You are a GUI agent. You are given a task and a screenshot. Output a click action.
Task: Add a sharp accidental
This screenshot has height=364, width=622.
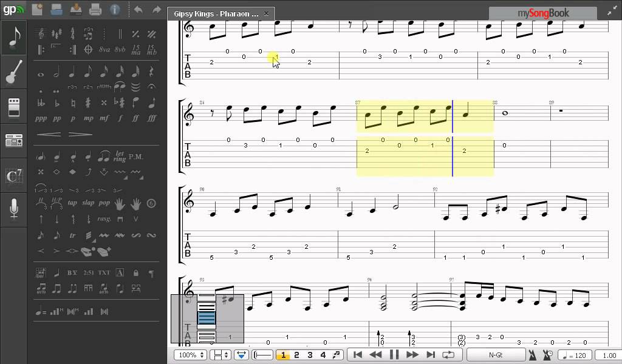pyautogui.click(x=88, y=103)
